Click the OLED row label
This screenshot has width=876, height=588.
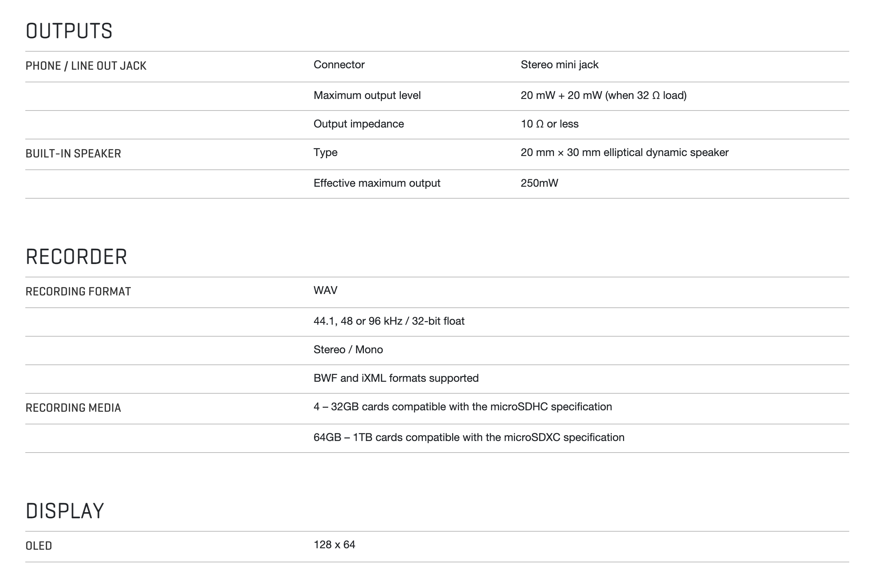39,546
